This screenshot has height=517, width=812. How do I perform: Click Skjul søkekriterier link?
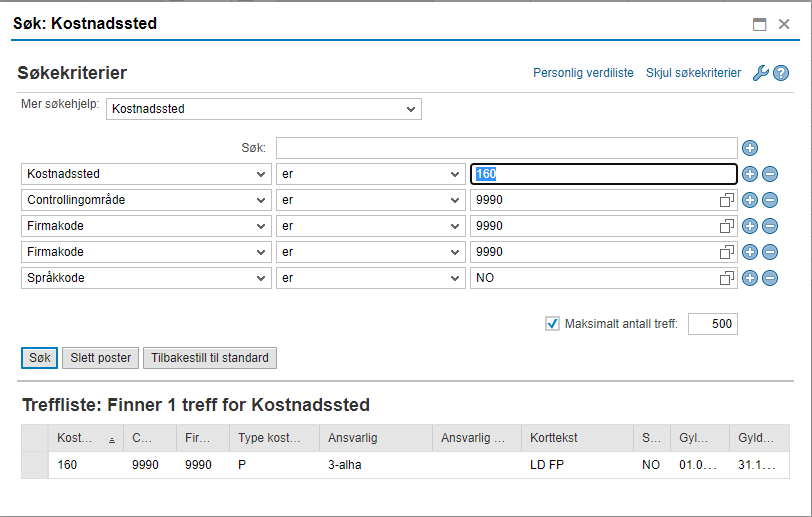[x=693, y=73]
